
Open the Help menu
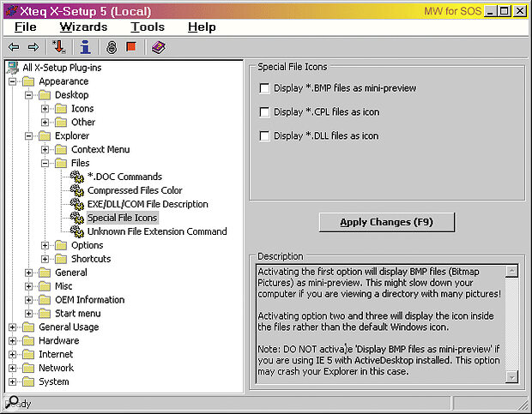coord(202,27)
